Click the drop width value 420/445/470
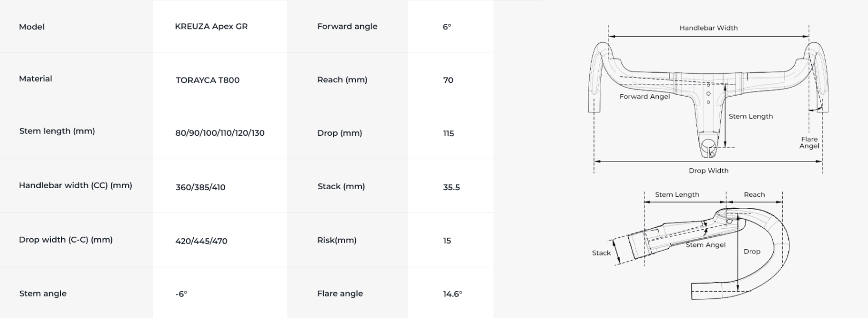The image size is (868, 318). click(201, 241)
